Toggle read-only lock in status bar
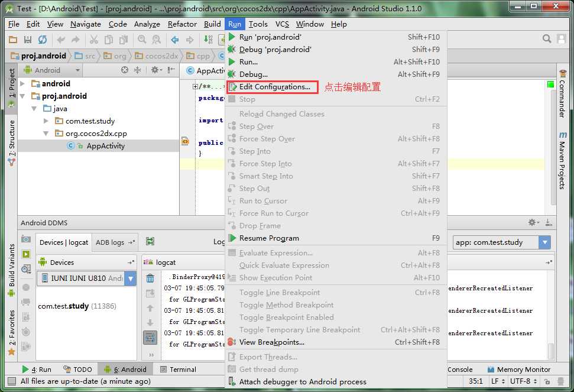The width and height of the screenshot is (574, 392). (547, 381)
